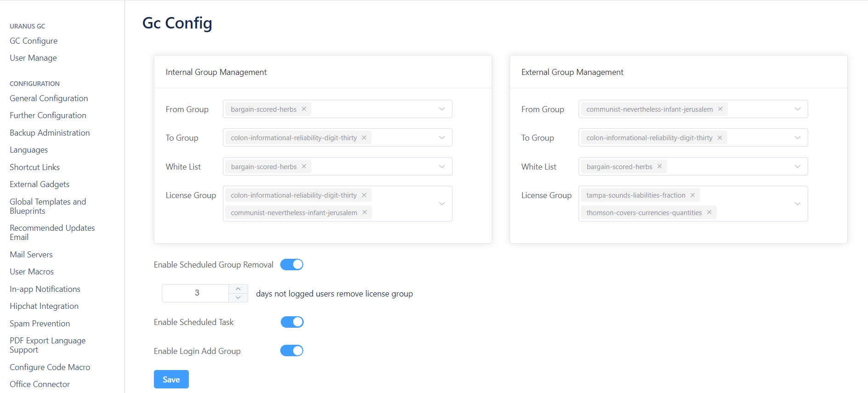Expand the External License Group dropdown
Image resolution: width=868 pixels, height=393 pixels.
(797, 204)
